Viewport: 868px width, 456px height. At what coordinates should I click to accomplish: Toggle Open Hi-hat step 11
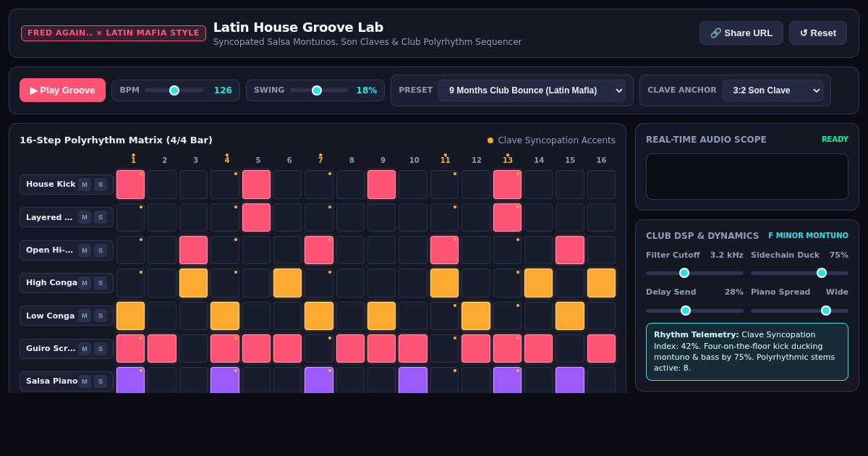click(x=444, y=250)
